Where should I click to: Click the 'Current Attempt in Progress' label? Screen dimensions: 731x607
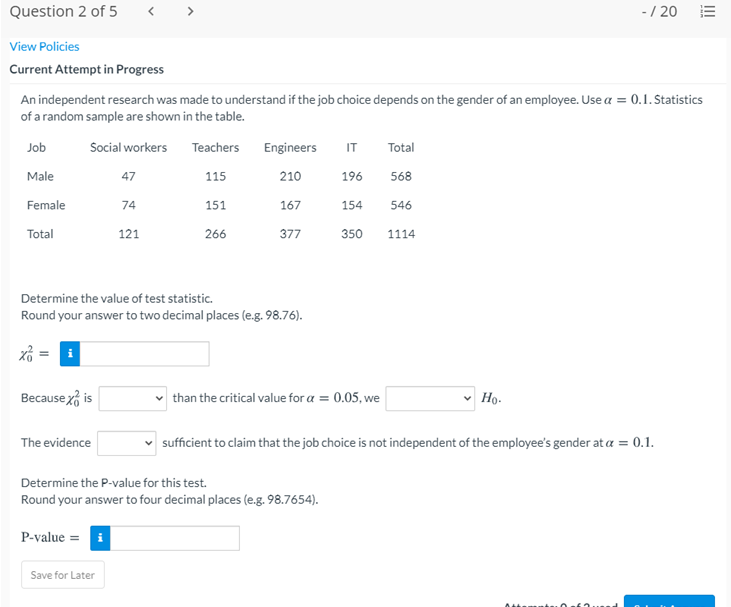[87, 69]
